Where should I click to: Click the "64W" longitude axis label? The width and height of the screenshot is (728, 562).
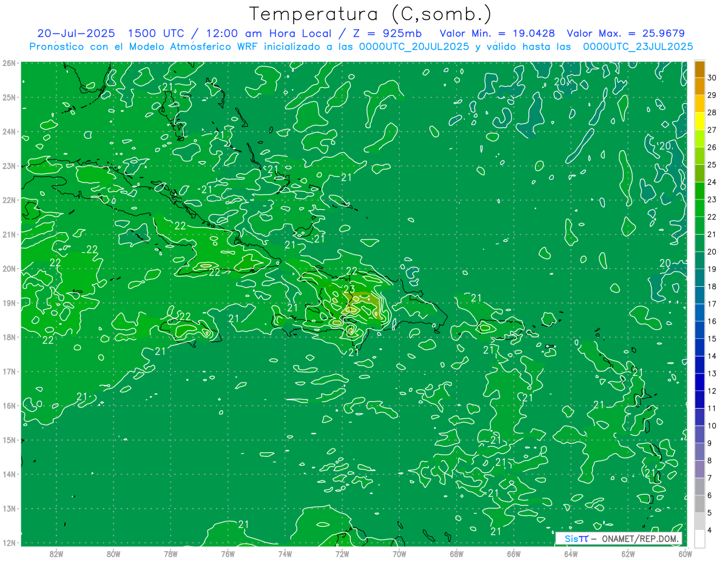[x=571, y=554]
